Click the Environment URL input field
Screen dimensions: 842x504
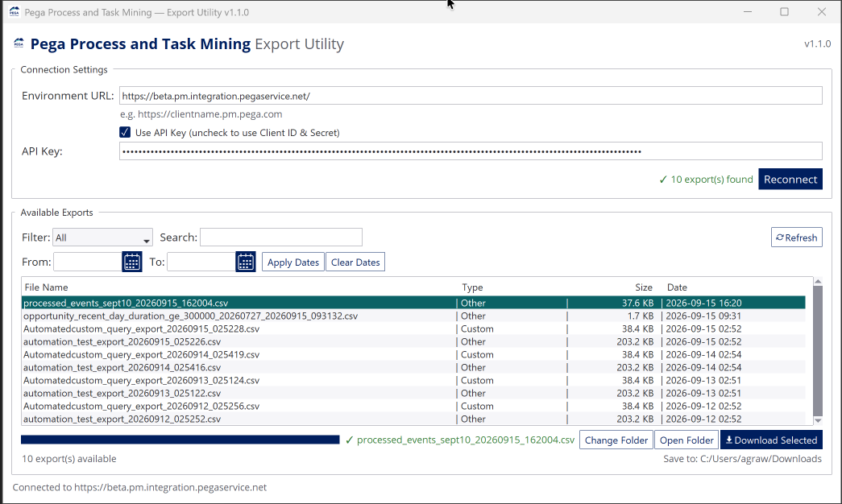pyautogui.click(x=471, y=96)
